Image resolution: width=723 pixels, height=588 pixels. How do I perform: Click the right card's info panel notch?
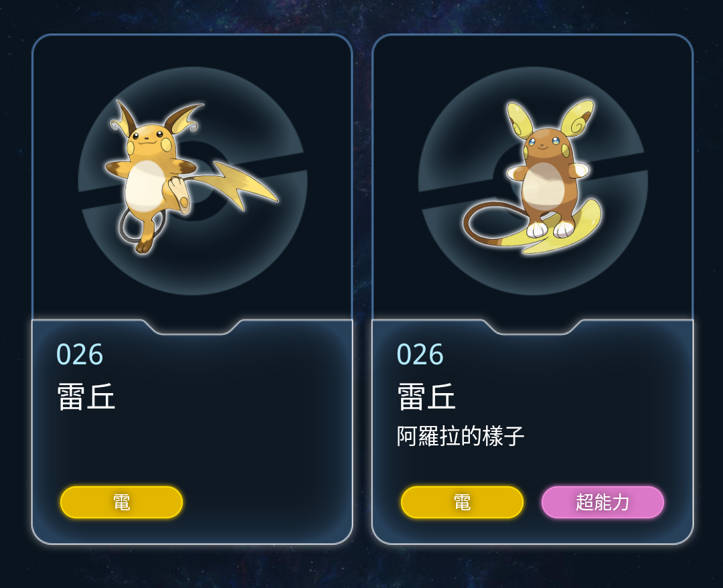click(x=533, y=327)
